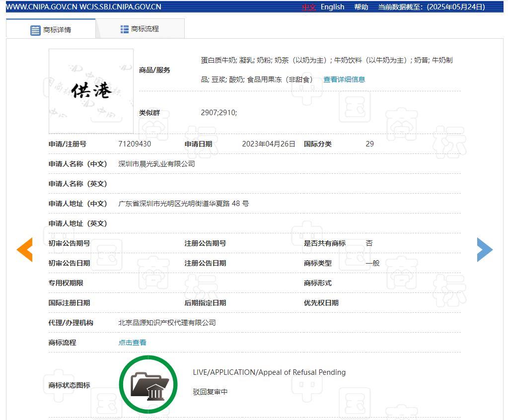
Task: Click the similar group codes 2907;2910
Action: click(218, 113)
